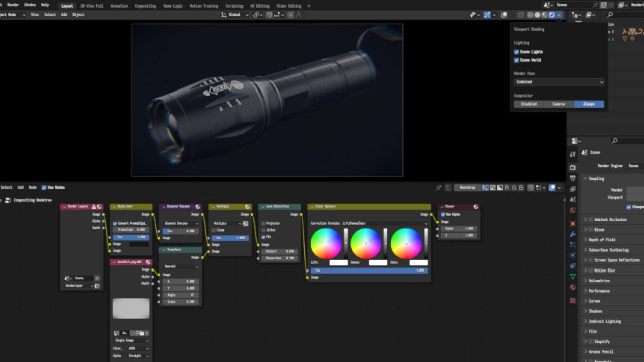644x362 pixels.
Task: Set Compositor to Disabled
Action: point(528,104)
